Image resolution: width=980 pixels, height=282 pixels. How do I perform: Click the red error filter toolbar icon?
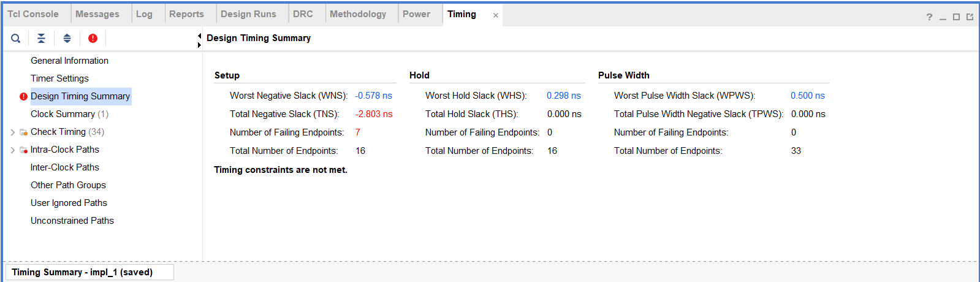click(93, 38)
